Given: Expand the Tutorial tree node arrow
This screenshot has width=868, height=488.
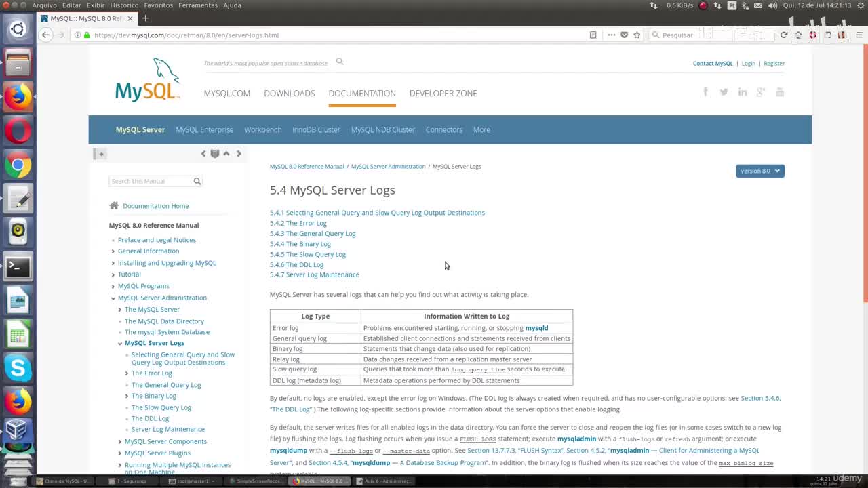Looking at the screenshot, I should point(113,274).
